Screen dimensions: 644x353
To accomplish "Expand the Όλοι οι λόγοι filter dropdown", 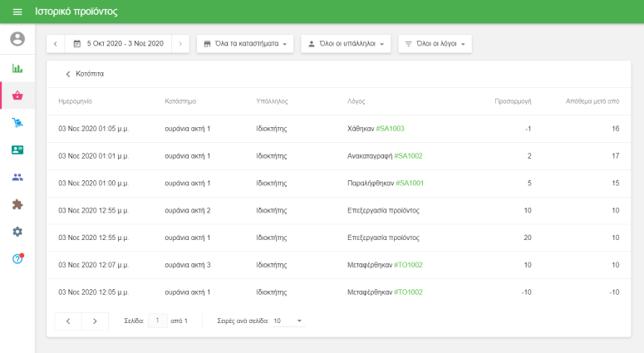I will pos(435,43).
